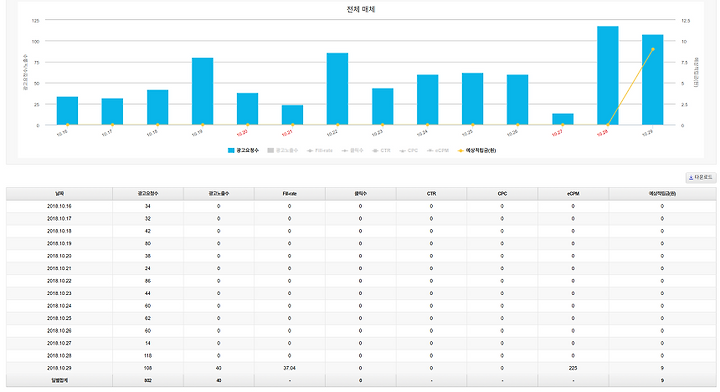This screenshot has height=392, width=720.
Task: Click the 118 requests cell for 2018.10.28
Action: coord(148,356)
